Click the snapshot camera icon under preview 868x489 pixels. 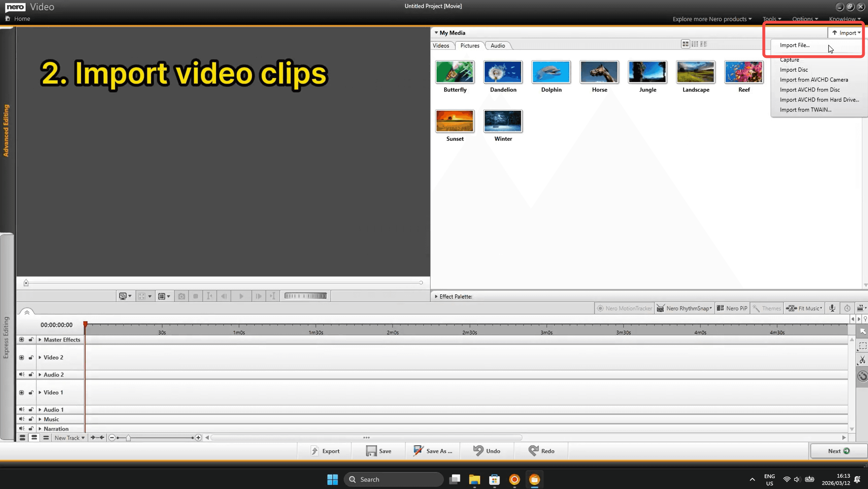pos(181,296)
